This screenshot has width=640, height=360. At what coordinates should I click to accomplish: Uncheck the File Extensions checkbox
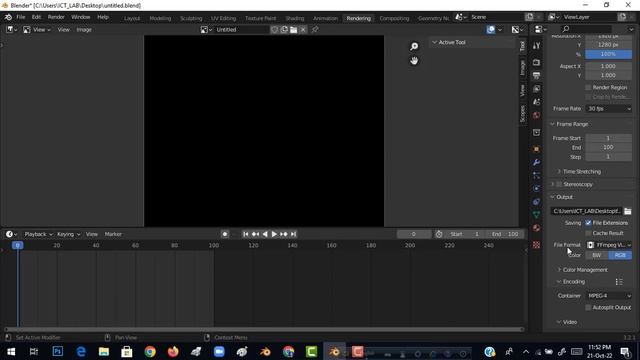[588, 223]
